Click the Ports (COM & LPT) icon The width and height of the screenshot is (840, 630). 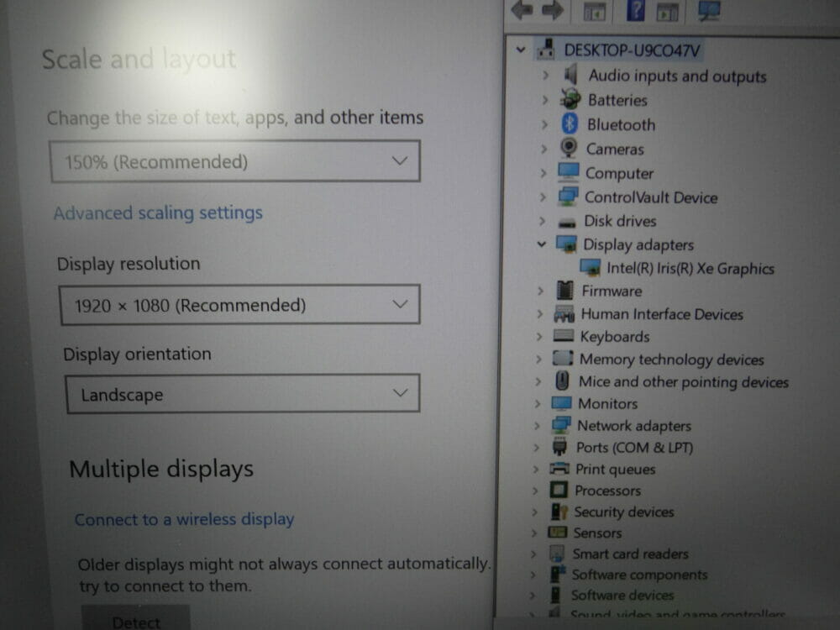tap(559, 446)
